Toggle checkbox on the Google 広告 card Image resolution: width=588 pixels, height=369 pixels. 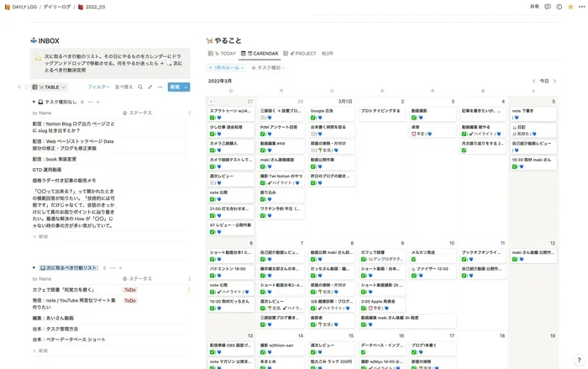coord(312,118)
